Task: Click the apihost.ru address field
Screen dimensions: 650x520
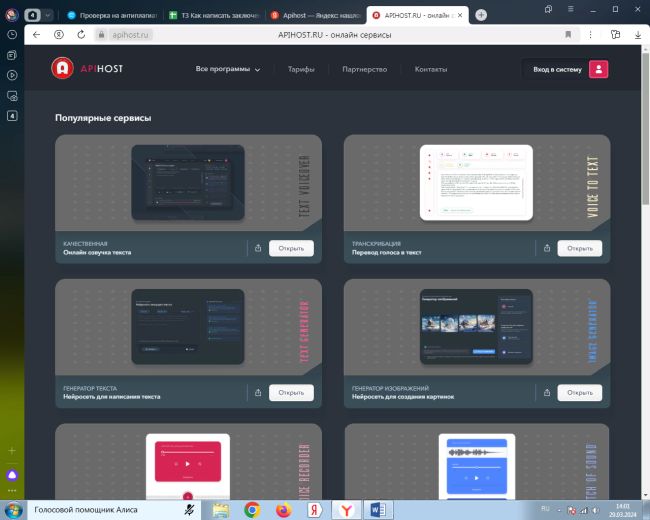Action: pos(130,35)
